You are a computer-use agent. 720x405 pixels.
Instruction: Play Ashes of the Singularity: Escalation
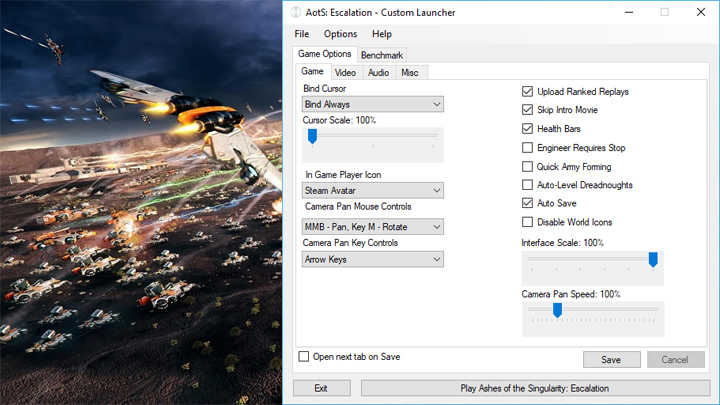[x=535, y=388]
